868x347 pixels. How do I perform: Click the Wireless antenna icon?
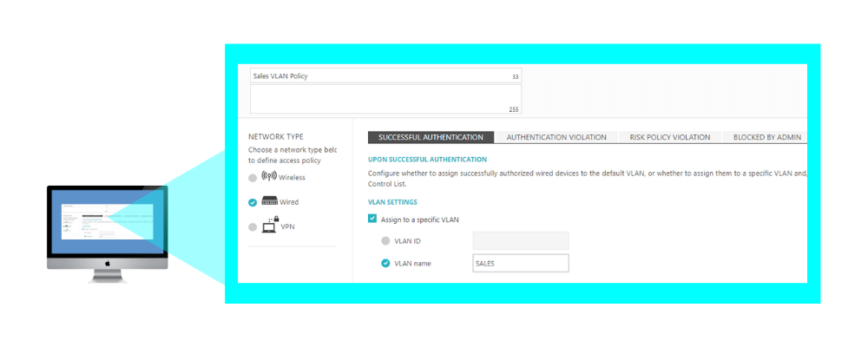[x=268, y=177]
